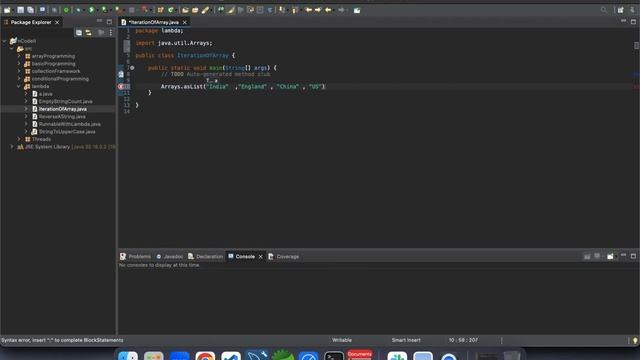
Task: Click the Forward navigation arrow in toolbar
Action: tap(341, 10)
